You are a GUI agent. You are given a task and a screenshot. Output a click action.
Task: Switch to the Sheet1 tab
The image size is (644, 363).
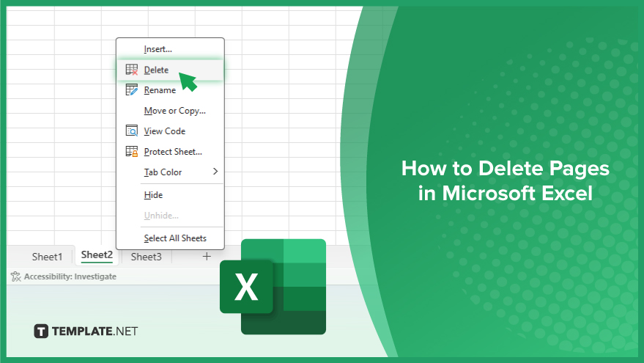[x=47, y=257]
